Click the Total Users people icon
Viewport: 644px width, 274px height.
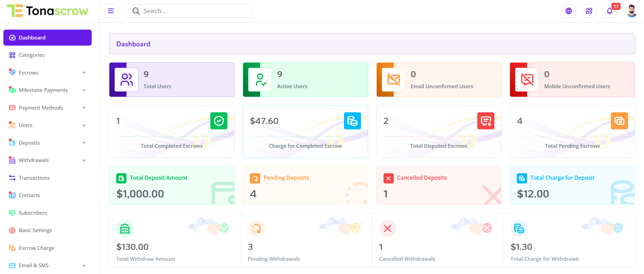pos(126,80)
